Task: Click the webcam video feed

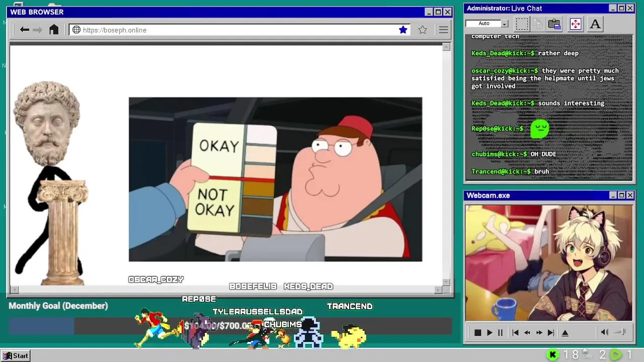Action: (549, 262)
